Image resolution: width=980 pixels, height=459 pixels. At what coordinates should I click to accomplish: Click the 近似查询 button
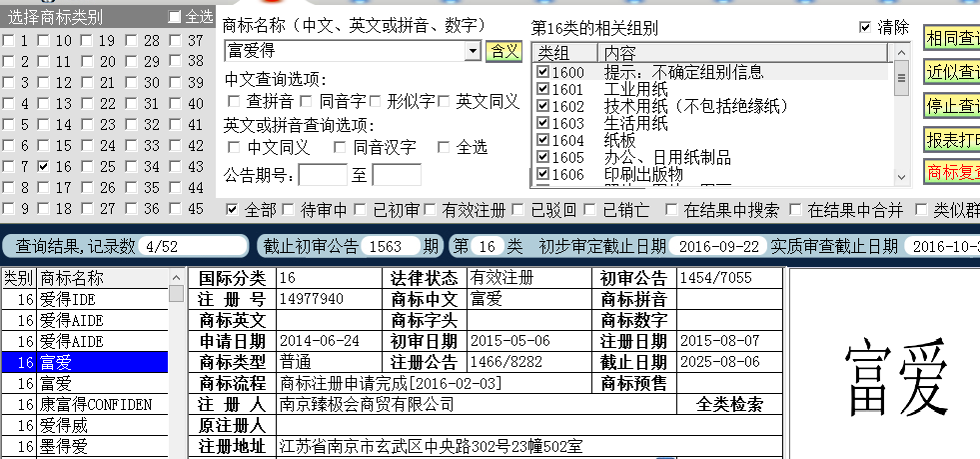(x=952, y=72)
